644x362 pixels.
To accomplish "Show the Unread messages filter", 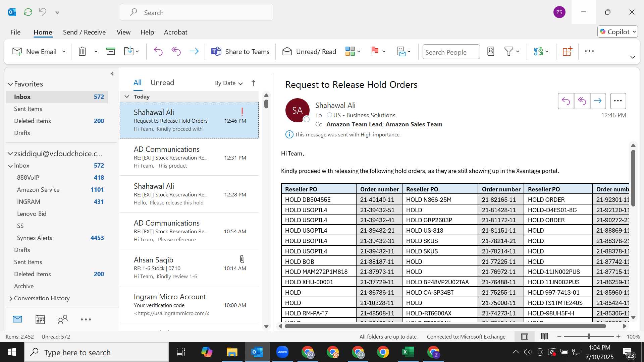I will (x=162, y=83).
